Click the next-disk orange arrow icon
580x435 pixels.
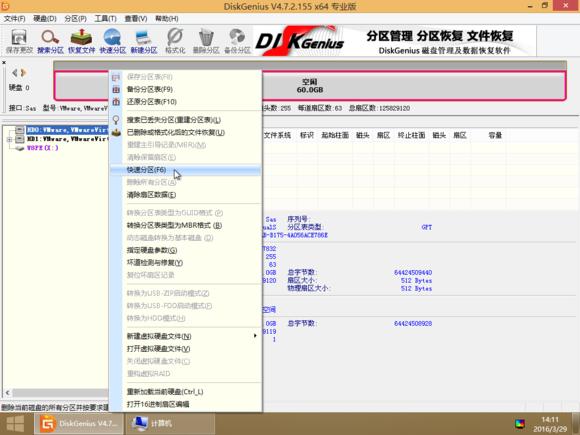click(x=23, y=73)
